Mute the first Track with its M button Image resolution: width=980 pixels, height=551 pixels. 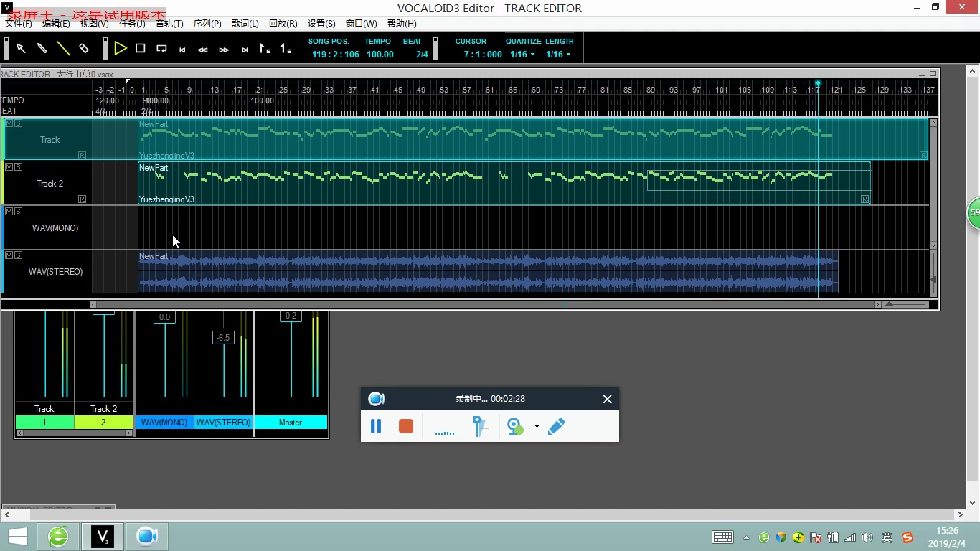click(x=9, y=123)
